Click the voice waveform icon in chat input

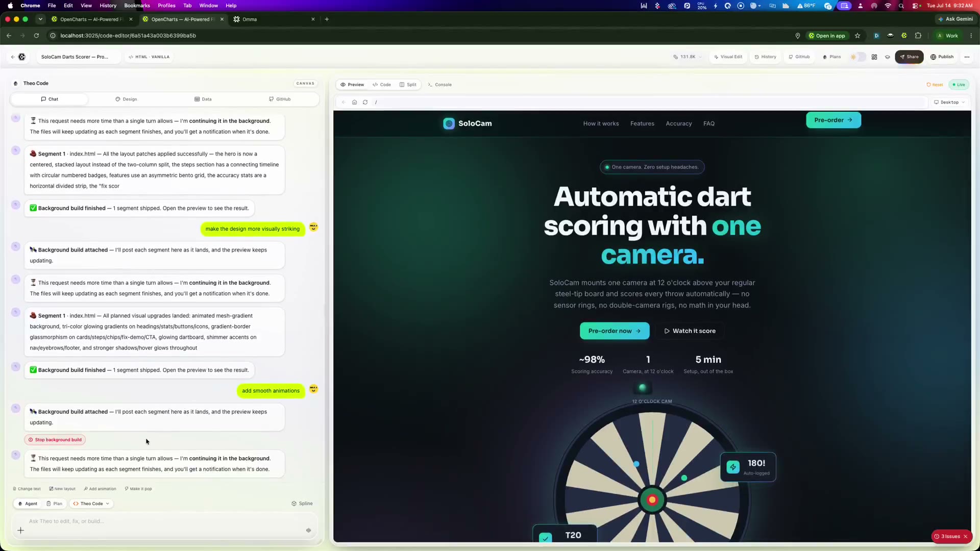308,531
